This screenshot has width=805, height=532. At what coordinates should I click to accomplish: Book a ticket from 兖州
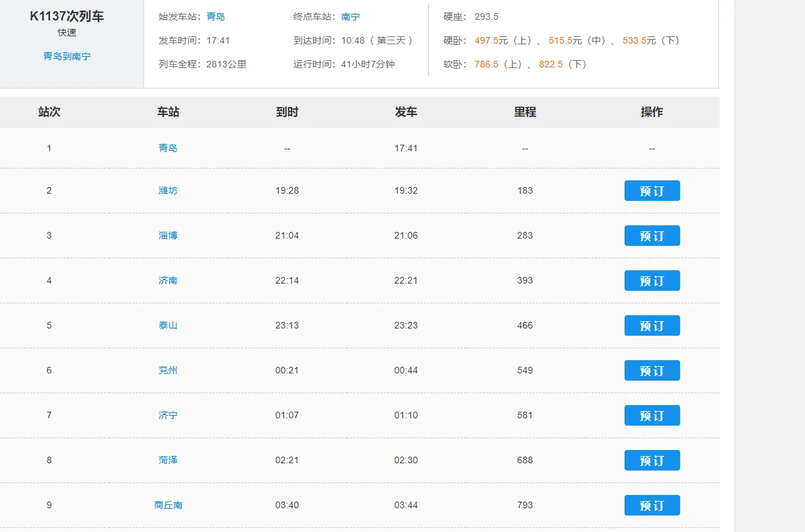coord(652,370)
